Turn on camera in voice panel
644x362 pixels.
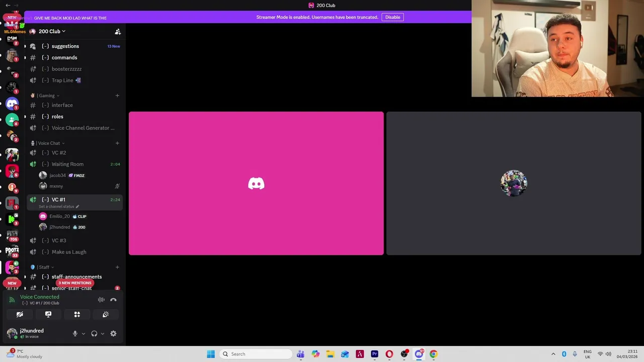tap(20, 314)
